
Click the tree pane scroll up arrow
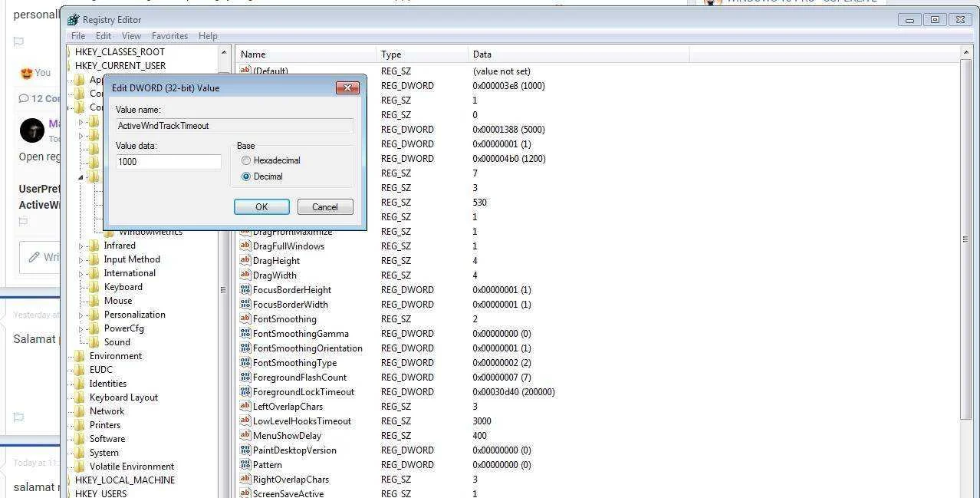[x=225, y=53]
